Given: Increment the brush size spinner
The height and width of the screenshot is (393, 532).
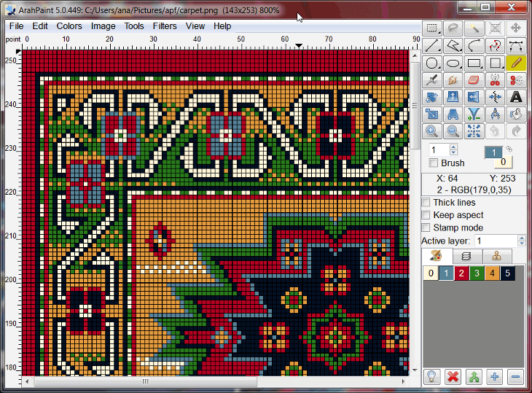Looking at the screenshot, I should [x=453, y=146].
